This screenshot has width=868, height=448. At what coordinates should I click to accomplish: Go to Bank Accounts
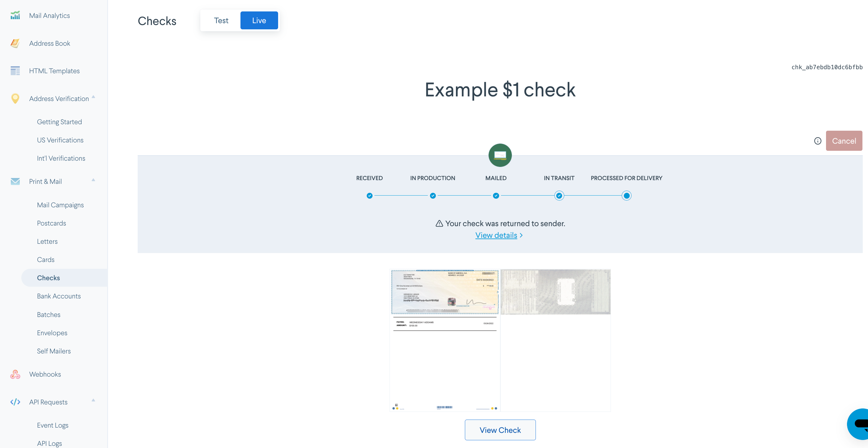(59, 296)
